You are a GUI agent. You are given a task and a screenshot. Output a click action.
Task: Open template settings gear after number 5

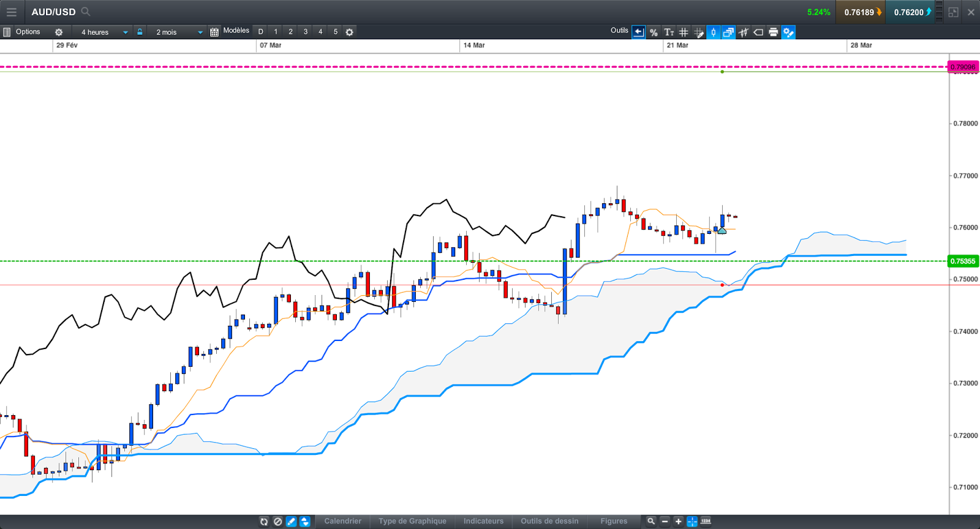(349, 32)
